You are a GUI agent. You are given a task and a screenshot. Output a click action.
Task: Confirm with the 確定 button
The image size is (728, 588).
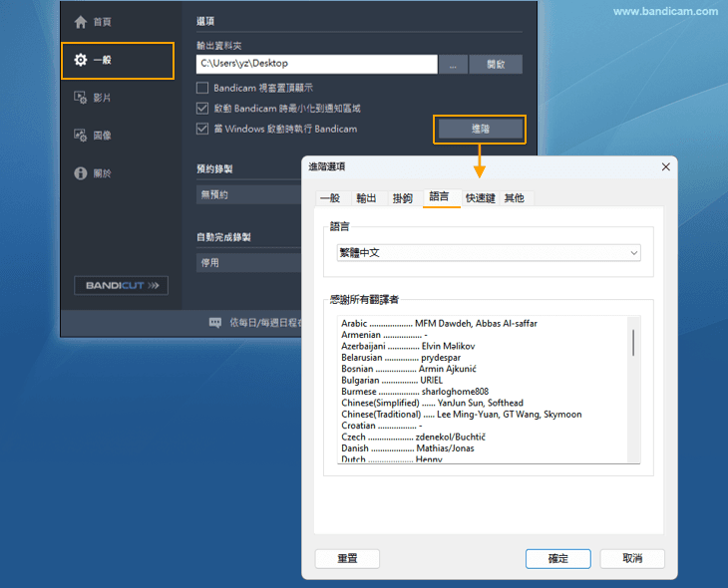click(x=558, y=559)
